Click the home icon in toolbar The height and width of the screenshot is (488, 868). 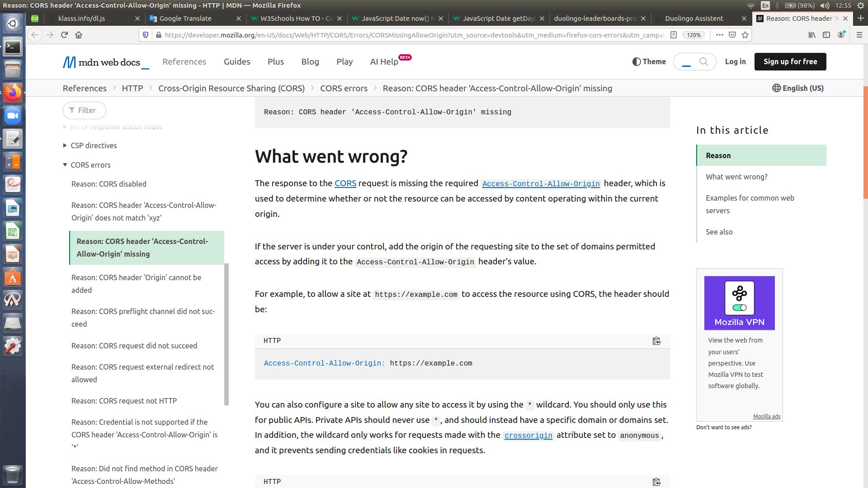[79, 35]
